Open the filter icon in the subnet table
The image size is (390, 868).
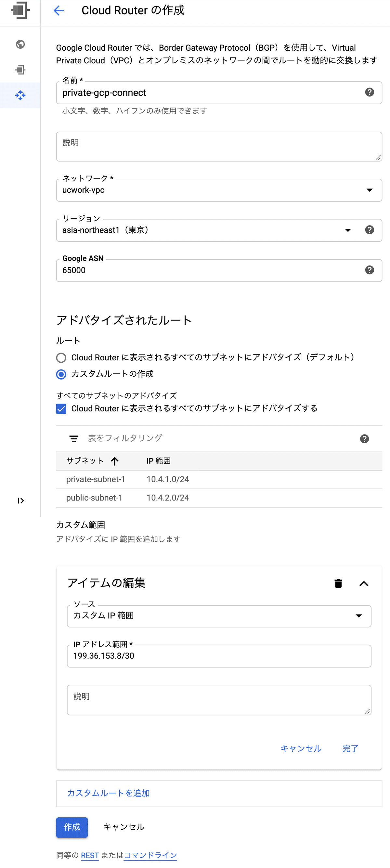[74, 438]
